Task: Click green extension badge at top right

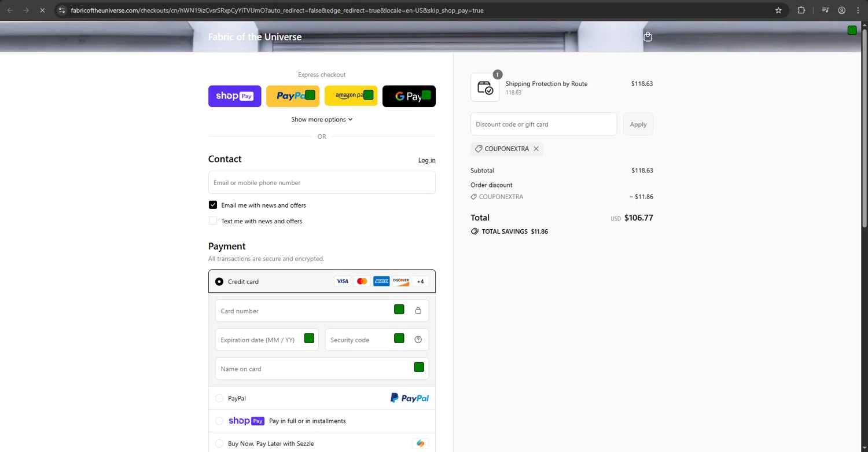Action: [852, 30]
